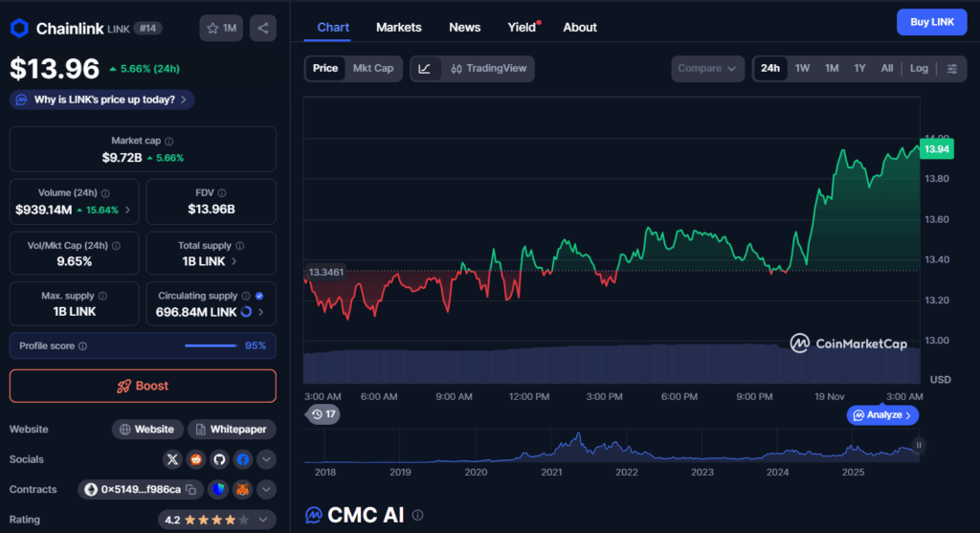The width and height of the screenshot is (980, 533).
Task: Open the Reddit social icon
Action: pyautogui.click(x=196, y=459)
